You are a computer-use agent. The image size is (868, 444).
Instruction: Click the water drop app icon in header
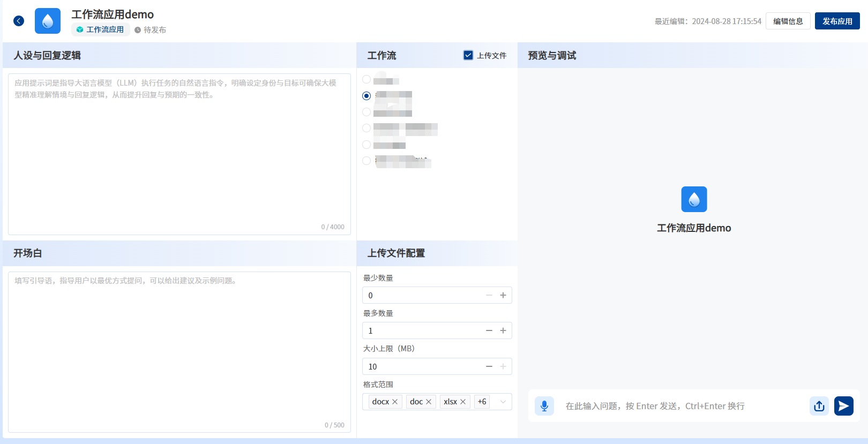pyautogui.click(x=48, y=21)
